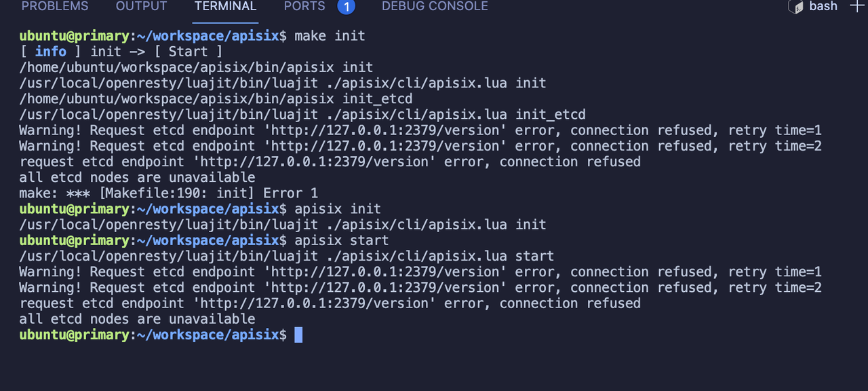Screen dimensions: 868x391
Task: Open the PORTS tab
Action: (x=304, y=6)
